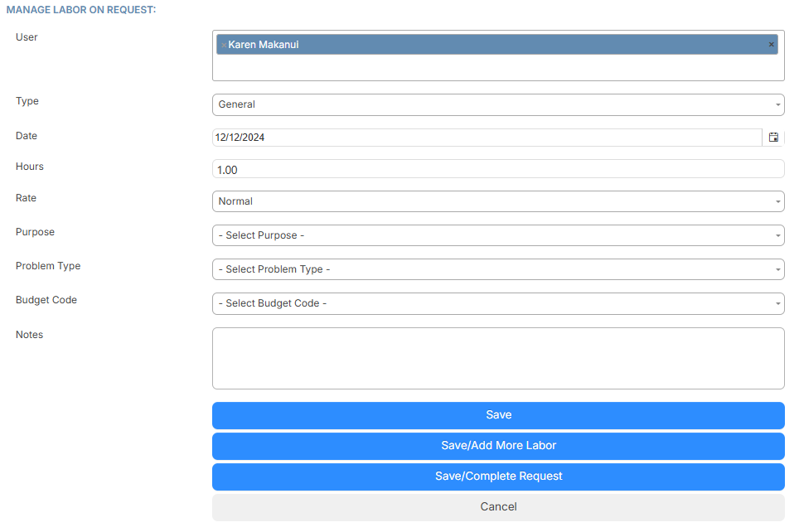Click the Problem Type dropdown arrow
This screenshot has height=532, width=799.
pos(776,269)
